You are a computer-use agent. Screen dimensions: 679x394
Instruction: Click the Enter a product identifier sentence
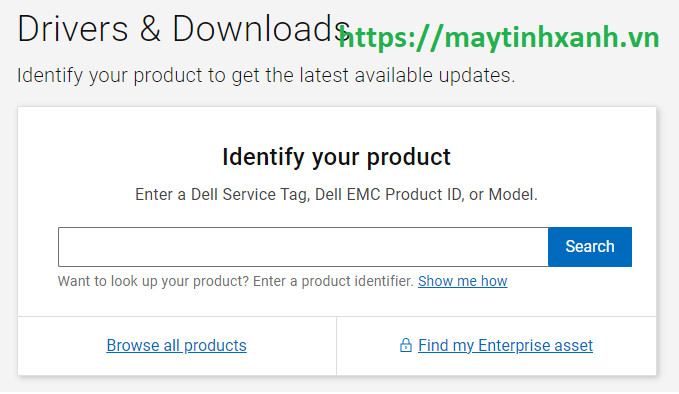pyautogui.click(x=333, y=281)
